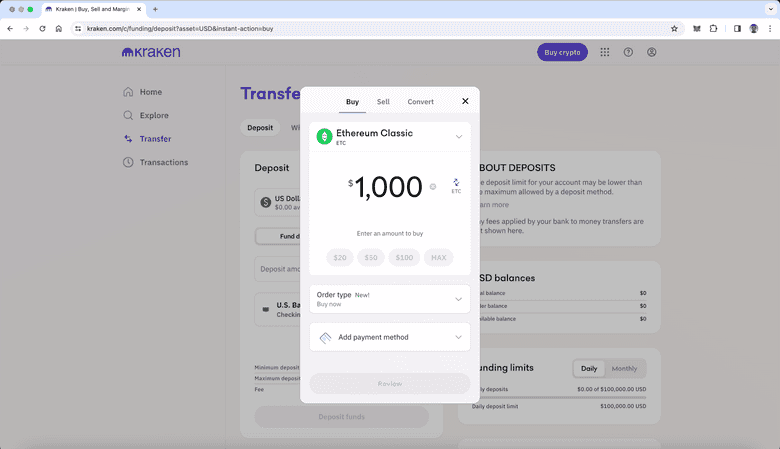Open browser extensions puzzle icon
Viewport: 780px width, 449px height.
714,29
